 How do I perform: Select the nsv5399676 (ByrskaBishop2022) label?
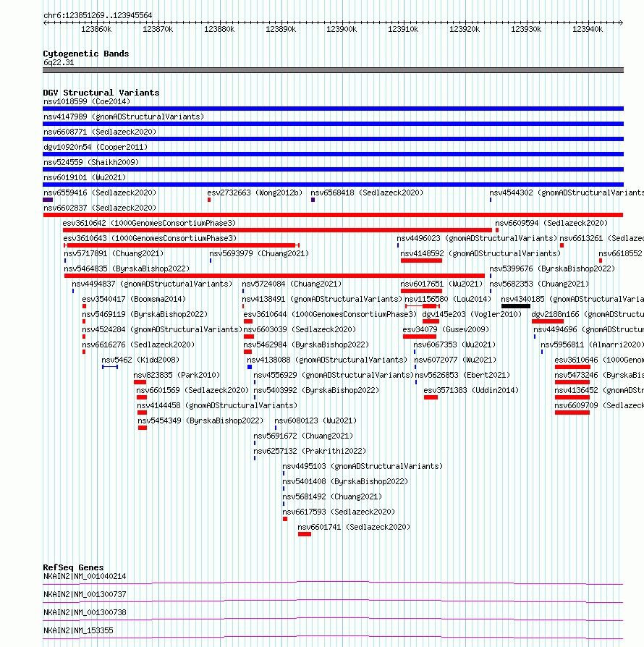552,269
